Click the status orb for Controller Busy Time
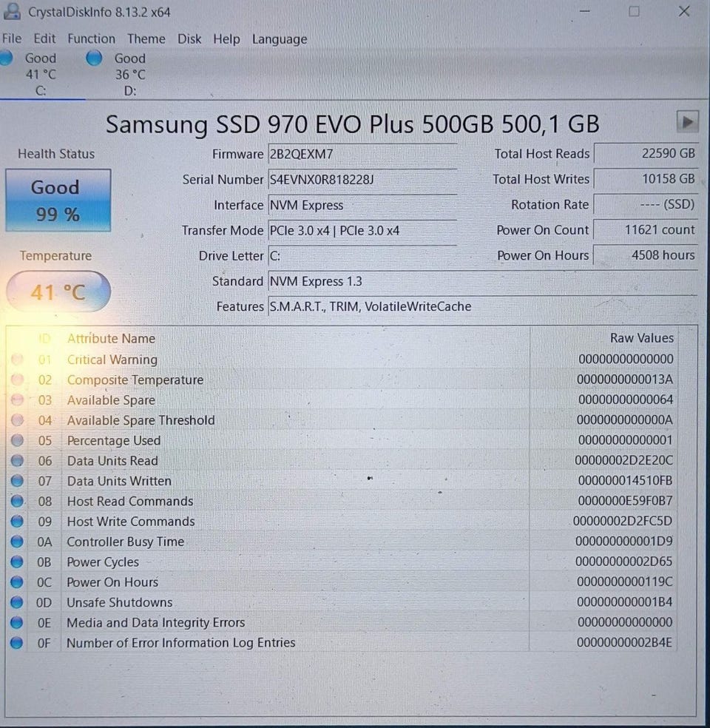The height and width of the screenshot is (728, 710). 17,542
